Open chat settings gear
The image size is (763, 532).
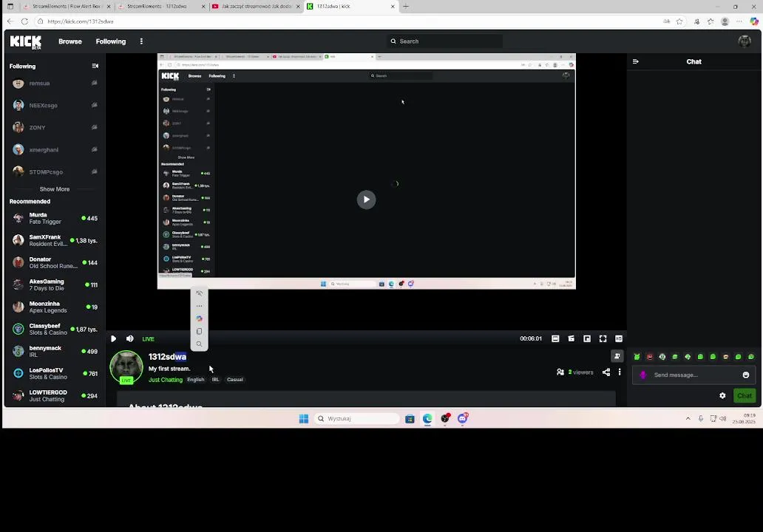point(722,396)
